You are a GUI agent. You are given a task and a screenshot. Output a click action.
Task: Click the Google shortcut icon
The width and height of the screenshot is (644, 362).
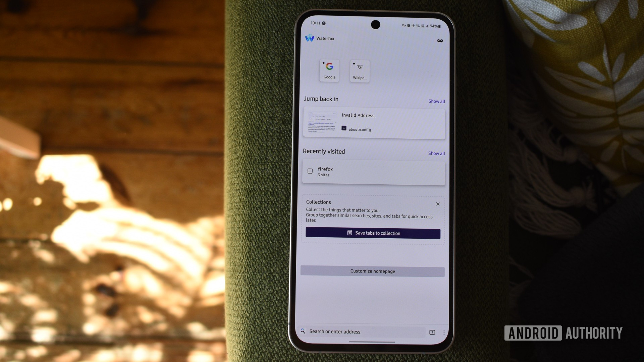[x=329, y=70]
